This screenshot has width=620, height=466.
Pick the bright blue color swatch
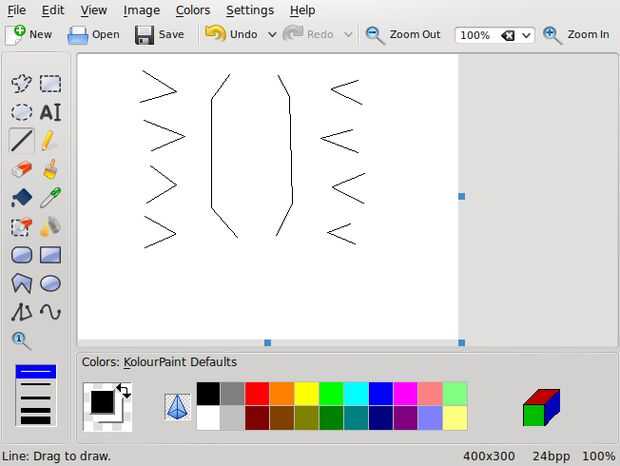[x=381, y=394]
